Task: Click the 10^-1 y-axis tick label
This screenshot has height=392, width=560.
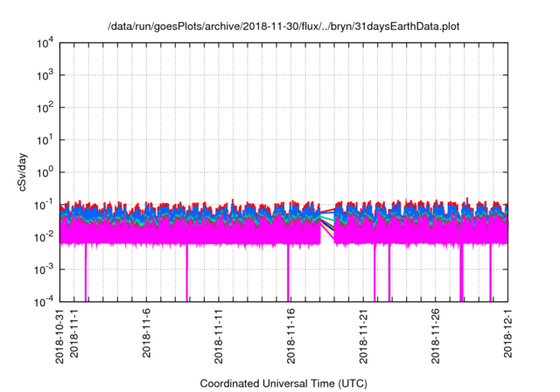Action: click(x=45, y=206)
